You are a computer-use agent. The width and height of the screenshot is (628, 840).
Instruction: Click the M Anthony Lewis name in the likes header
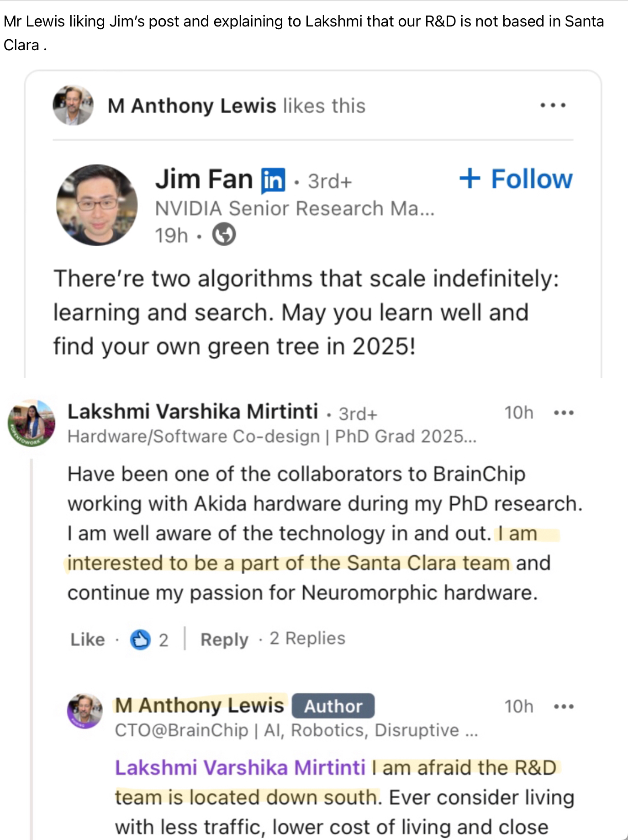coord(192,106)
